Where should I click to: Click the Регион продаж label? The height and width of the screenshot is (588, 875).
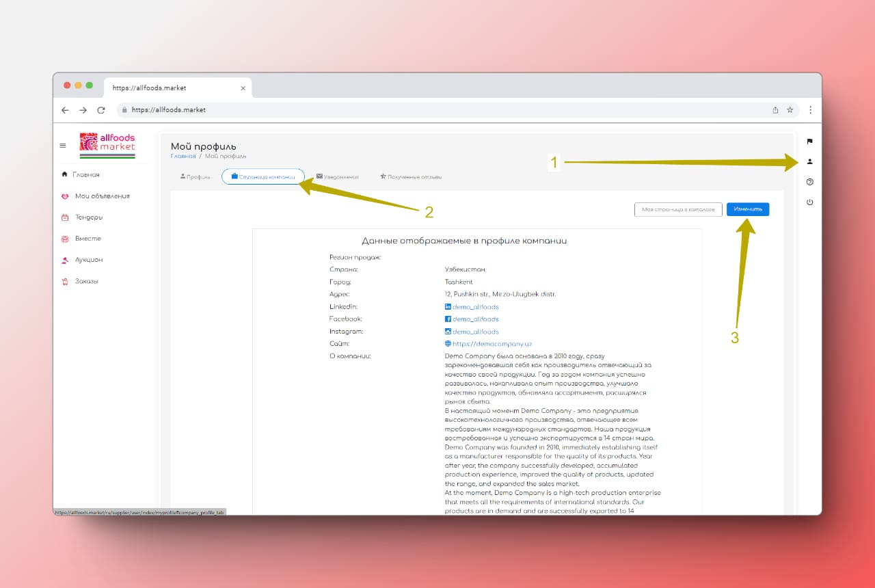[x=355, y=257]
